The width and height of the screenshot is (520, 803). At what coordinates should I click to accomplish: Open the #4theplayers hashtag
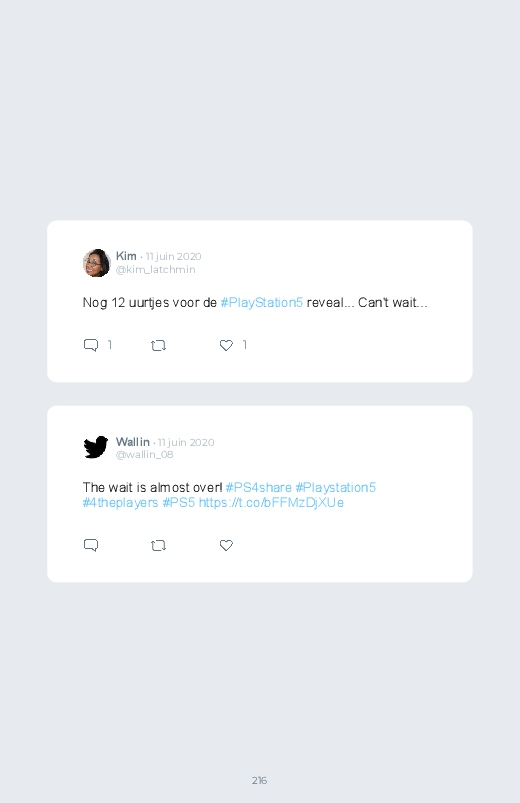click(120, 502)
